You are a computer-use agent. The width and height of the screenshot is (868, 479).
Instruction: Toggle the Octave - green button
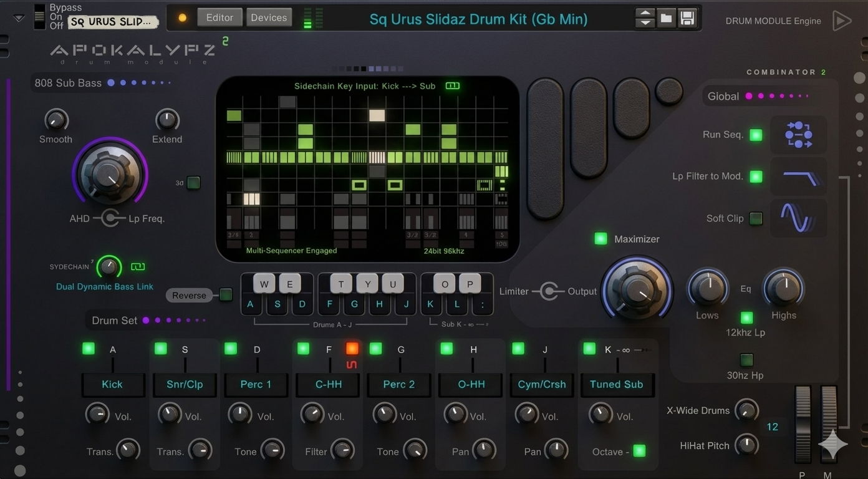pos(639,451)
